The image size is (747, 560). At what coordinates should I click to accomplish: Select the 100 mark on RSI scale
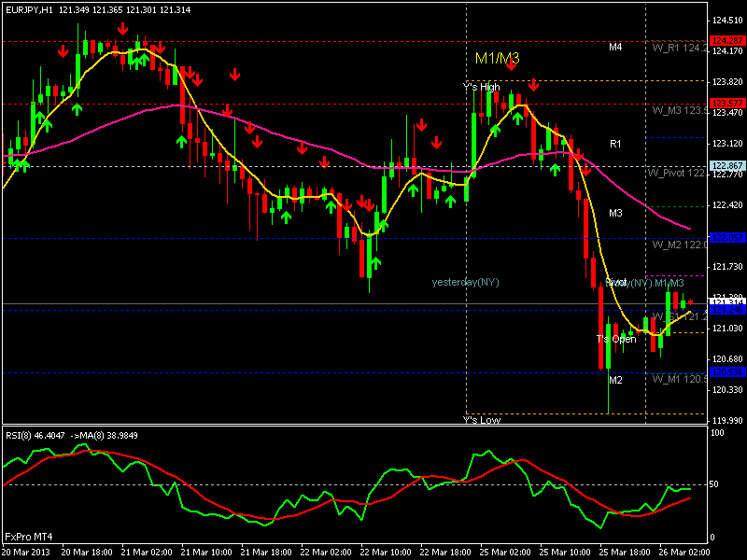click(x=717, y=432)
